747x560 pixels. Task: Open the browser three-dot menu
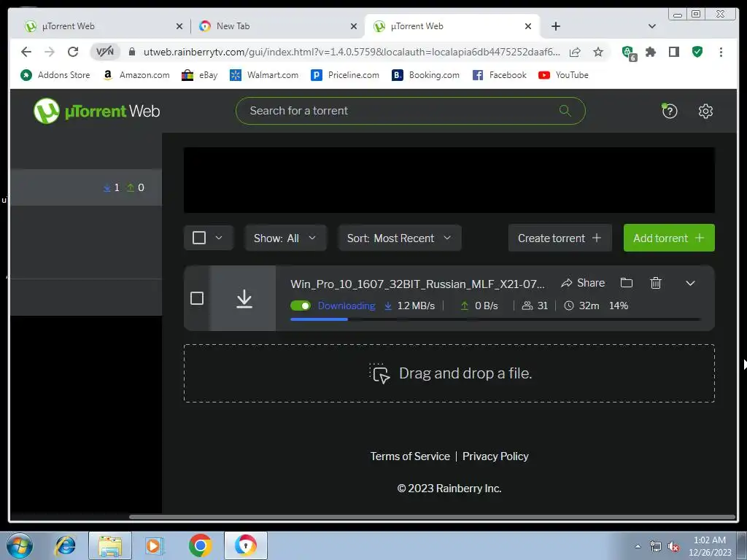pyautogui.click(x=721, y=52)
